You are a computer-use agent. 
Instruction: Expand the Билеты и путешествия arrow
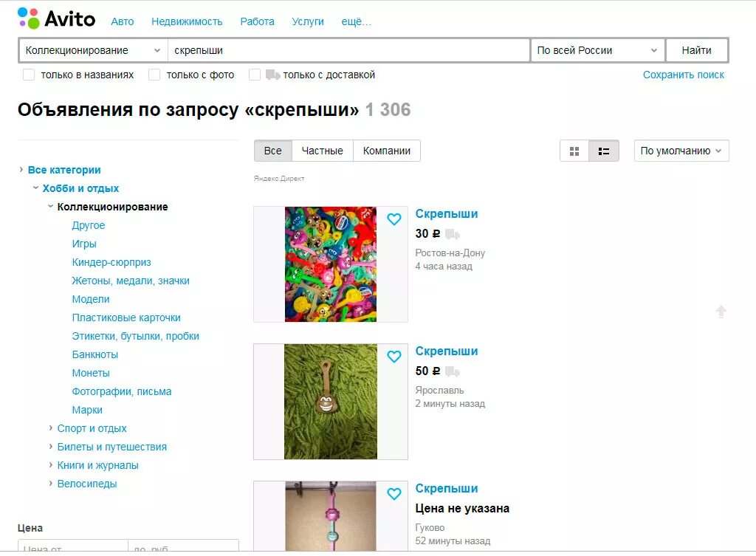click(x=51, y=447)
